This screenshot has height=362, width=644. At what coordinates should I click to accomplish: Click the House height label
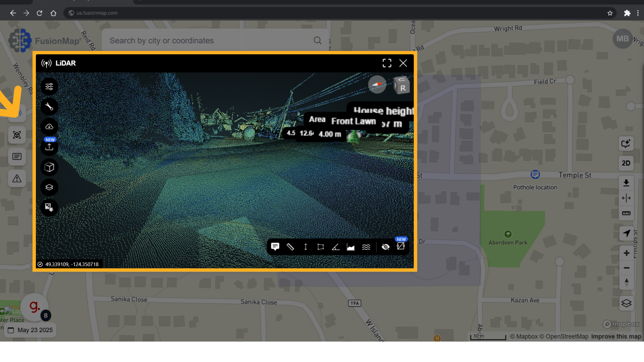point(383,110)
